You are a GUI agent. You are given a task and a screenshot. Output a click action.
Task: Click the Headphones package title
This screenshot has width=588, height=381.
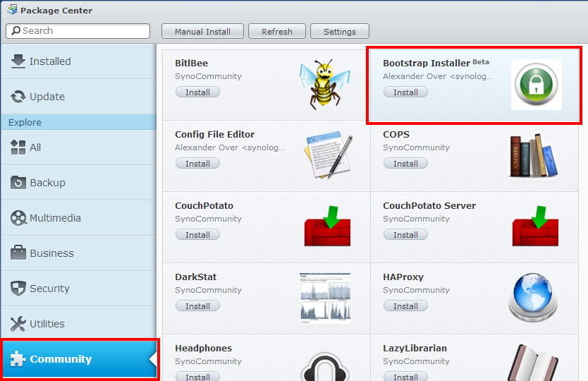pyautogui.click(x=203, y=349)
